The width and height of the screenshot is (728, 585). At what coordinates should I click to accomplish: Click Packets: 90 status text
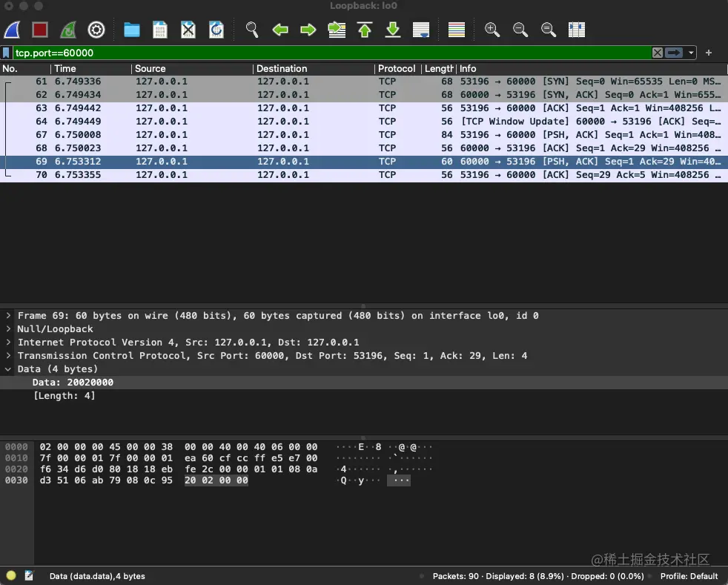455,576
